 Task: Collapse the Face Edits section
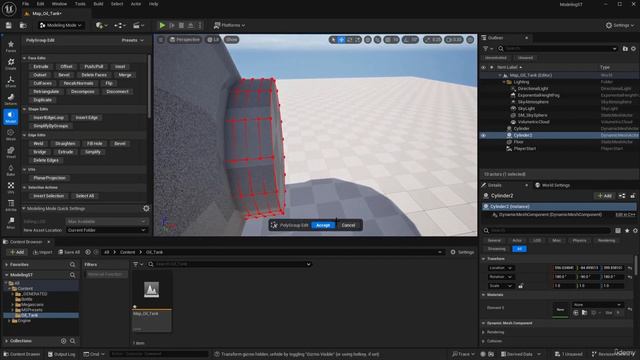[24, 58]
